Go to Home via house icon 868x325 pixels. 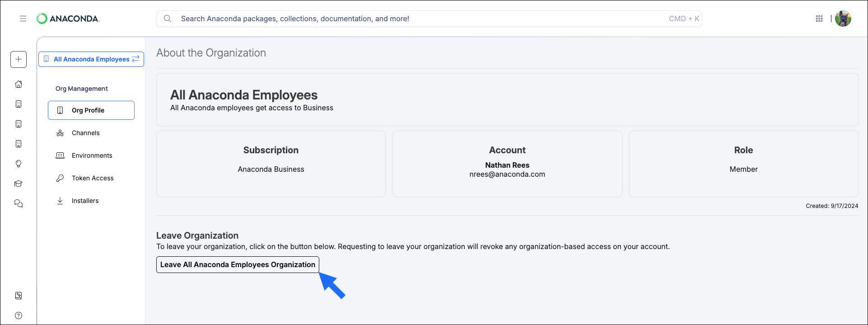19,84
